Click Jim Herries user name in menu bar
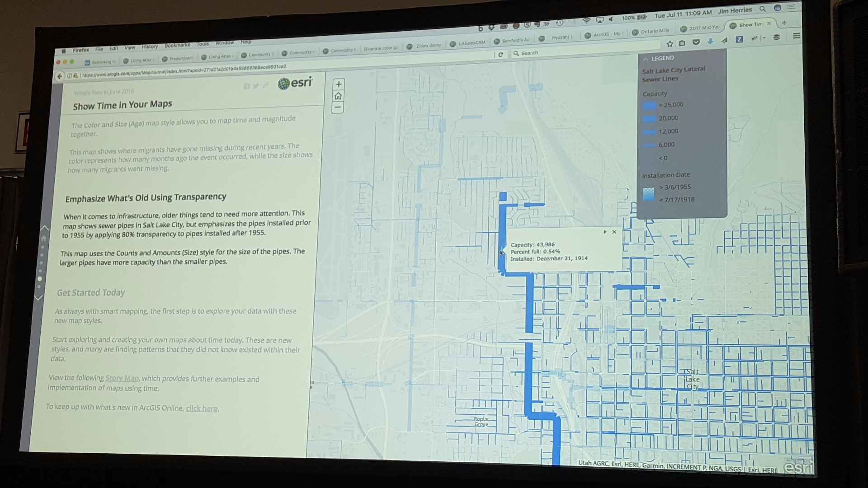 735,11
